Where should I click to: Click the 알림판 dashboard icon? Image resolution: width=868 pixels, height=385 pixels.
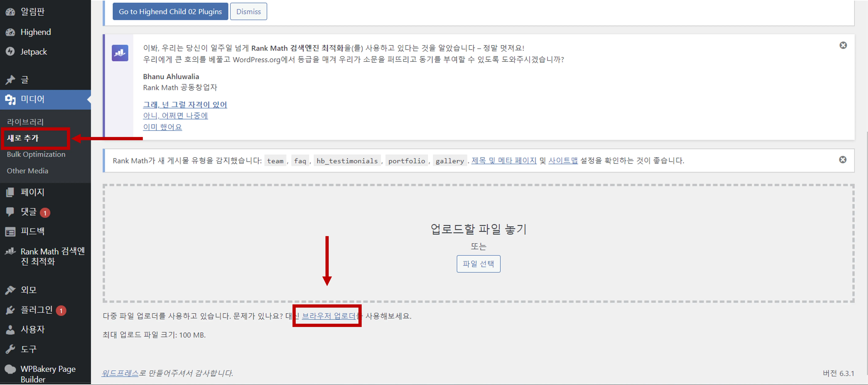[x=10, y=12]
